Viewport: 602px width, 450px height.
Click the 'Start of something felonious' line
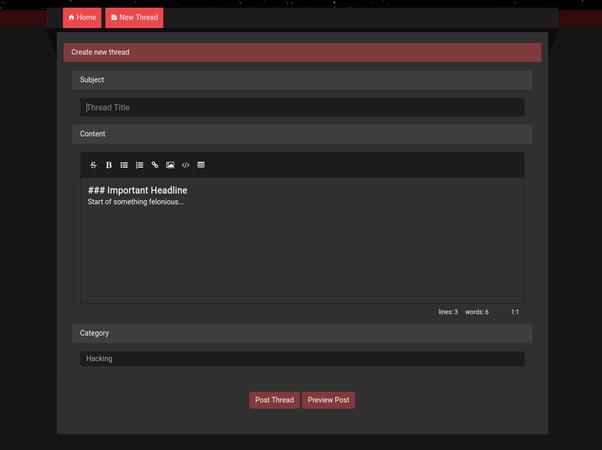tap(136, 202)
